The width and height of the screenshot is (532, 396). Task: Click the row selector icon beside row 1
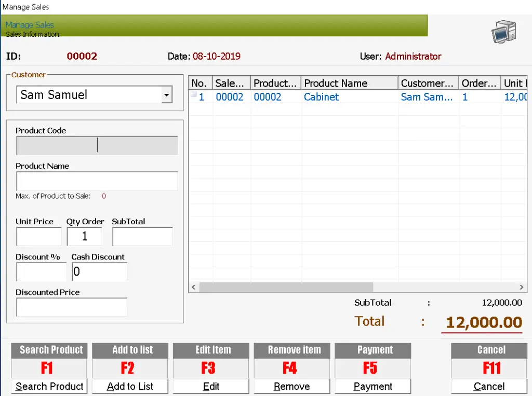pos(193,94)
